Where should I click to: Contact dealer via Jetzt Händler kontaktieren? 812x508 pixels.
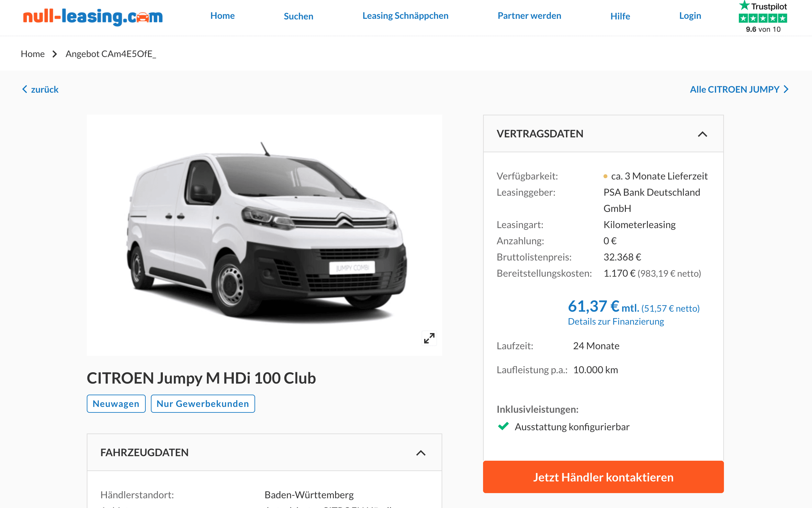[x=603, y=477]
